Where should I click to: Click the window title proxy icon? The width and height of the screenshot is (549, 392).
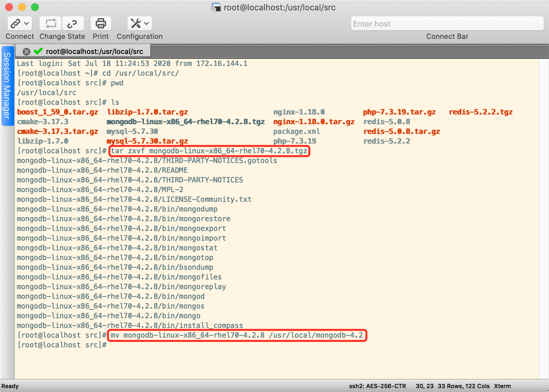coord(216,7)
